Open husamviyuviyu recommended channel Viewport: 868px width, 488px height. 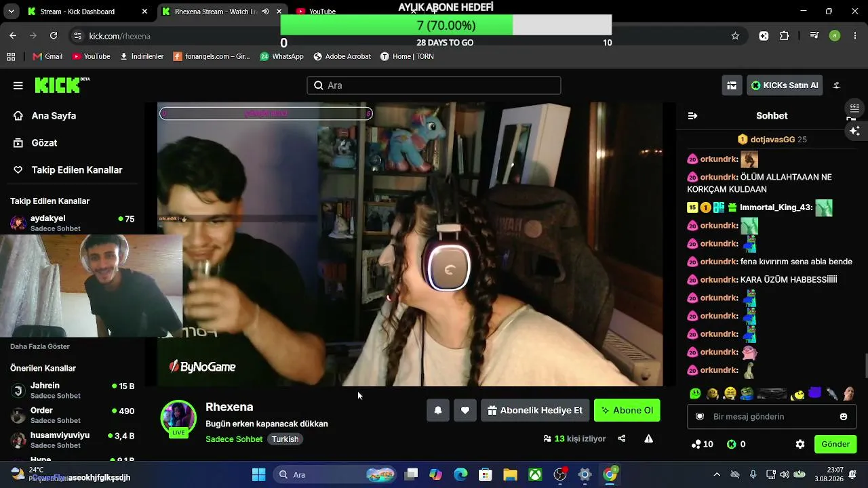tap(72, 439)
